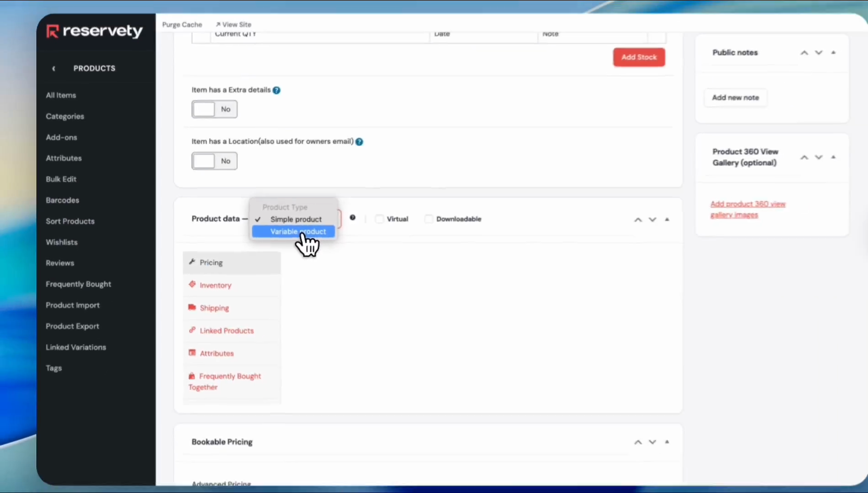Click Add product 360 view gallery images link

point(747,210)
